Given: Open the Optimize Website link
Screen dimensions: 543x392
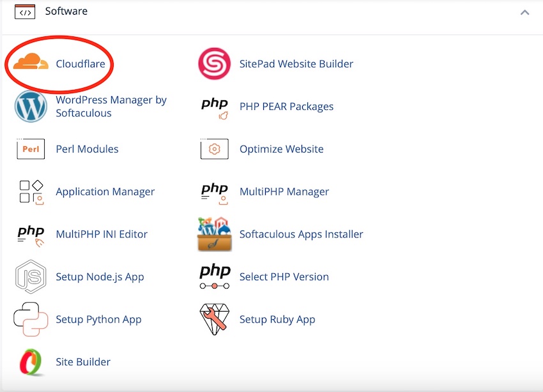Looking at the screenshot, I should (x=282, y=149).
